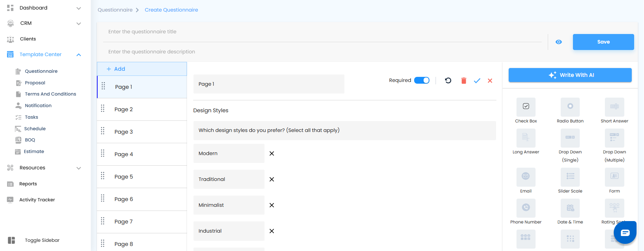Click the Write With AI button
This screenshot has width=644, height=251.
tap(570, 75)
